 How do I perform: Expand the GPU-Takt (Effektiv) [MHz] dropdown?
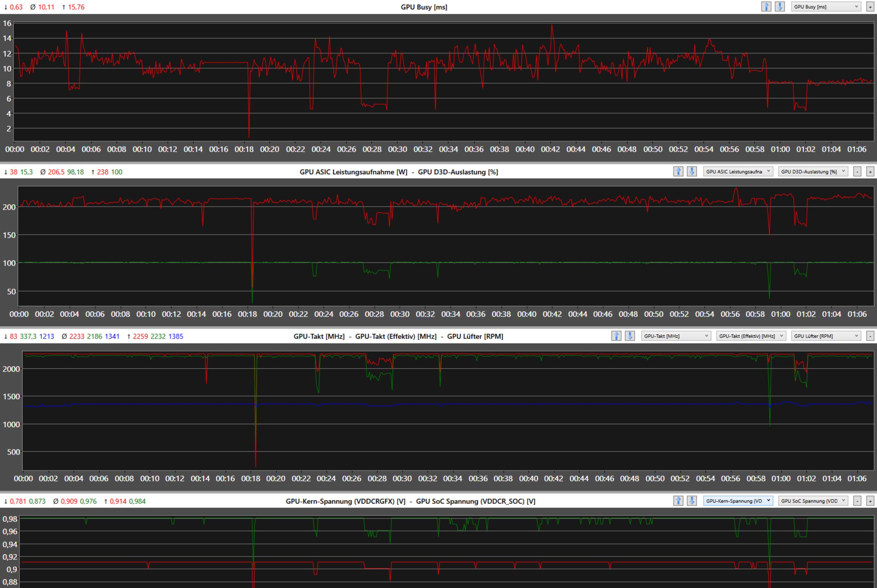(751, 336)
